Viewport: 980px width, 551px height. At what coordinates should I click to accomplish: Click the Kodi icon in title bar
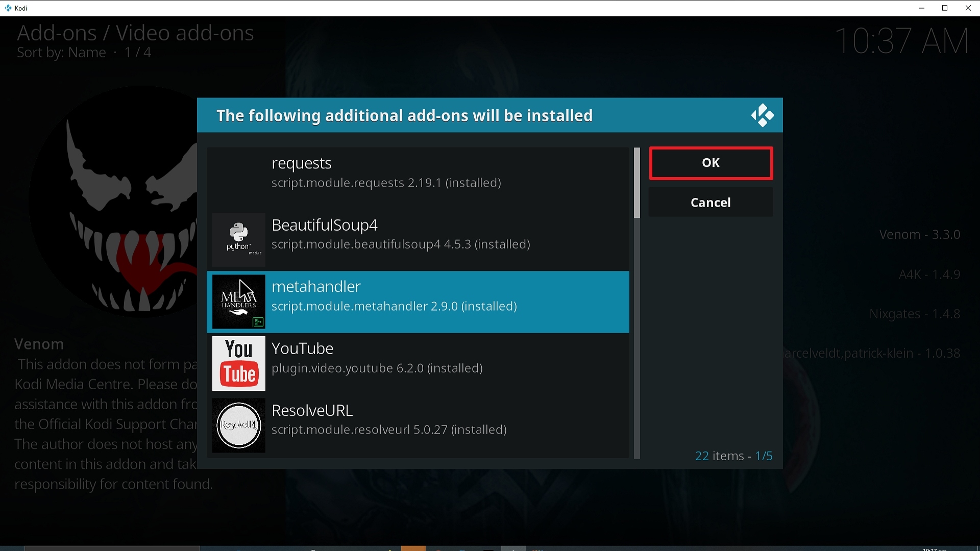(x=8, y=8)
